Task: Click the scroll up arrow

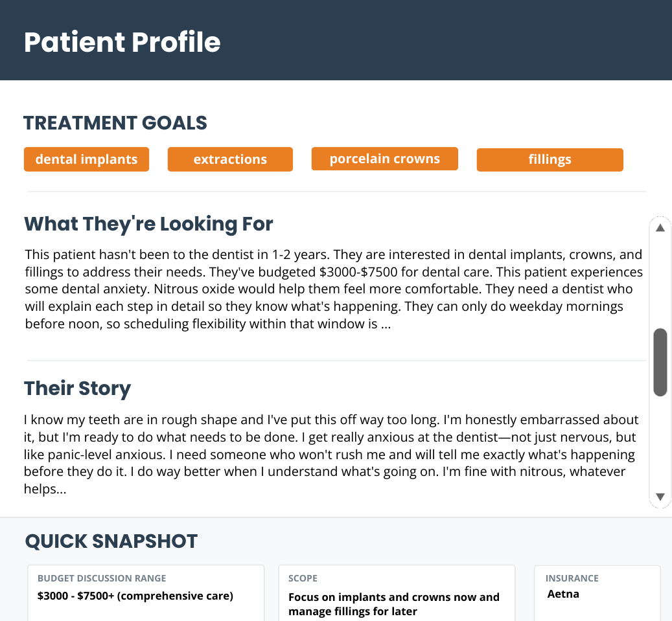Action: (x=660, y=227)
